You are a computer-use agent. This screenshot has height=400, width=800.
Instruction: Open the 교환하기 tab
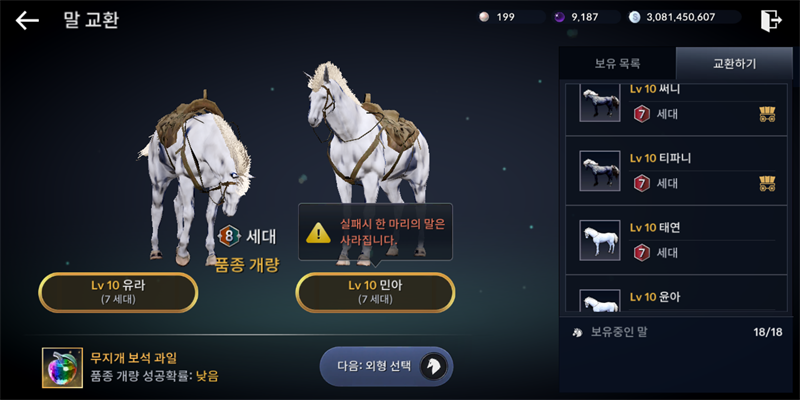pyautogui.click(x=734, y=64)
